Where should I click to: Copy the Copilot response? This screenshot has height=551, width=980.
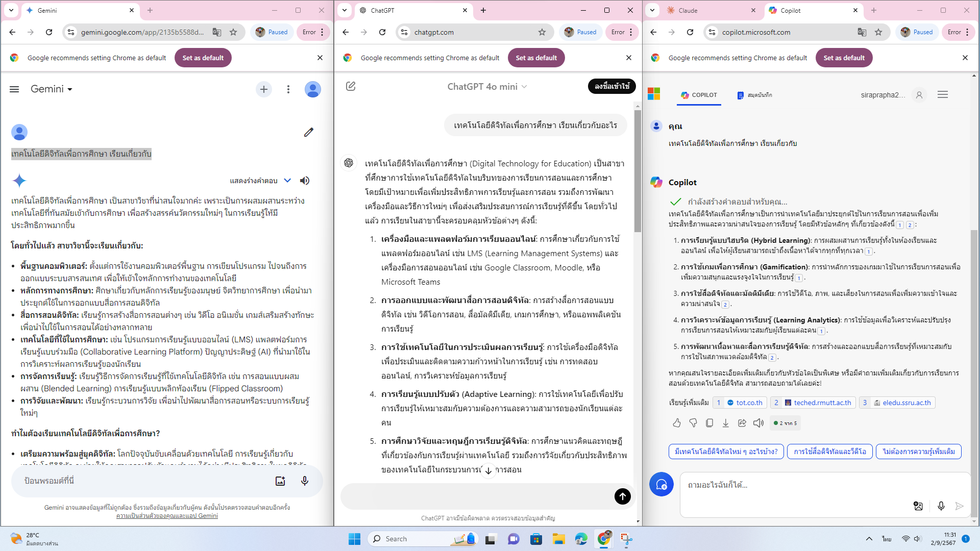(709, 423)
